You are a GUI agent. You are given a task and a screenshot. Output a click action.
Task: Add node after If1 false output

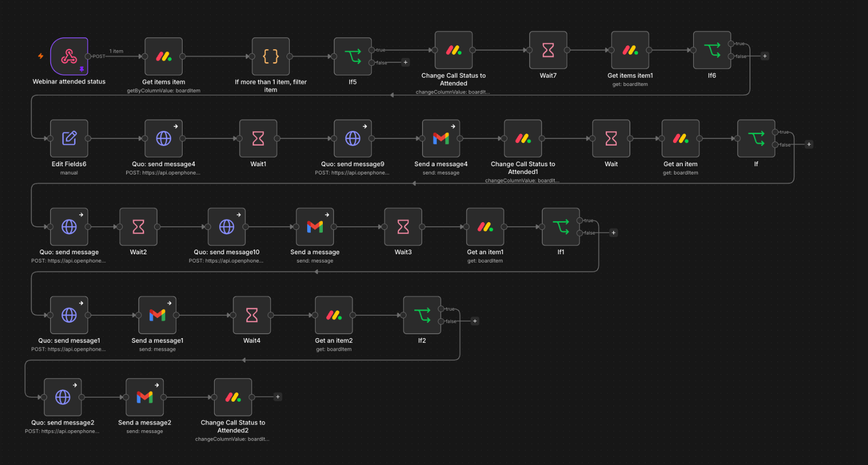tap(613, 232)
